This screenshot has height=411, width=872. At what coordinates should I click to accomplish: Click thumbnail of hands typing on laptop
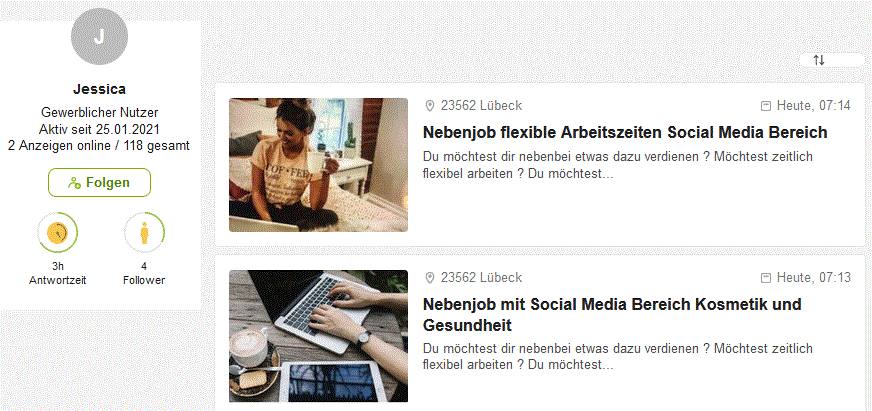[318, 336]
